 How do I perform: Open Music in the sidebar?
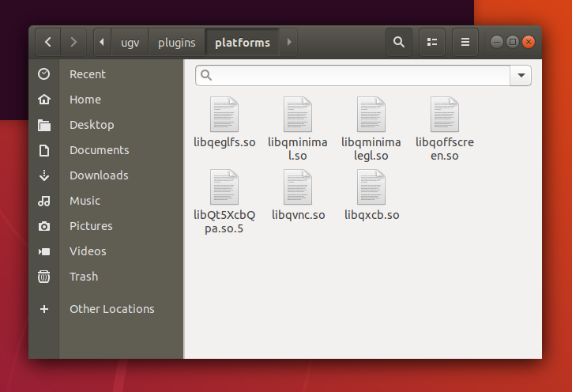tap(106, 201)
